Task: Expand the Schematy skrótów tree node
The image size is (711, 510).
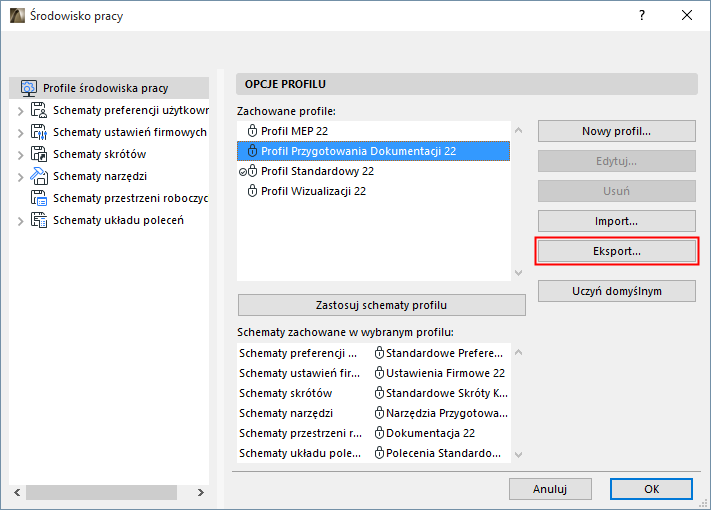Action: tap(20, 154)
